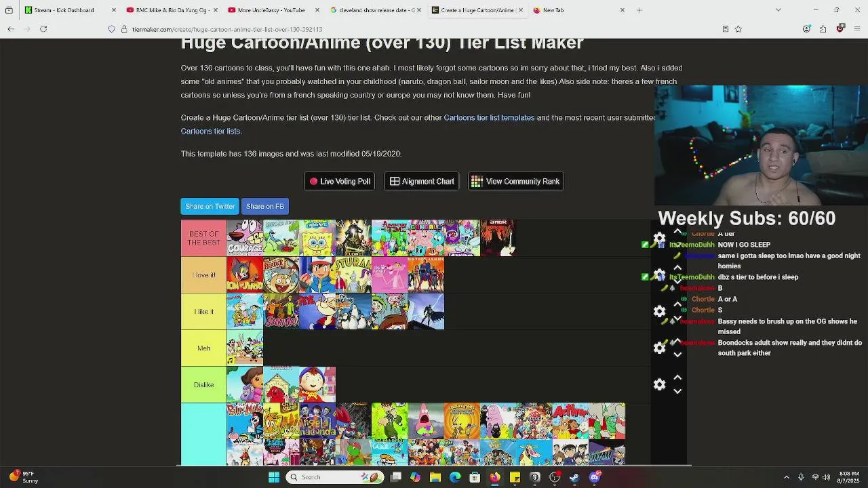
Task: Select the SpongeBob thumbnail in top tier
Action: coord(317,238)
